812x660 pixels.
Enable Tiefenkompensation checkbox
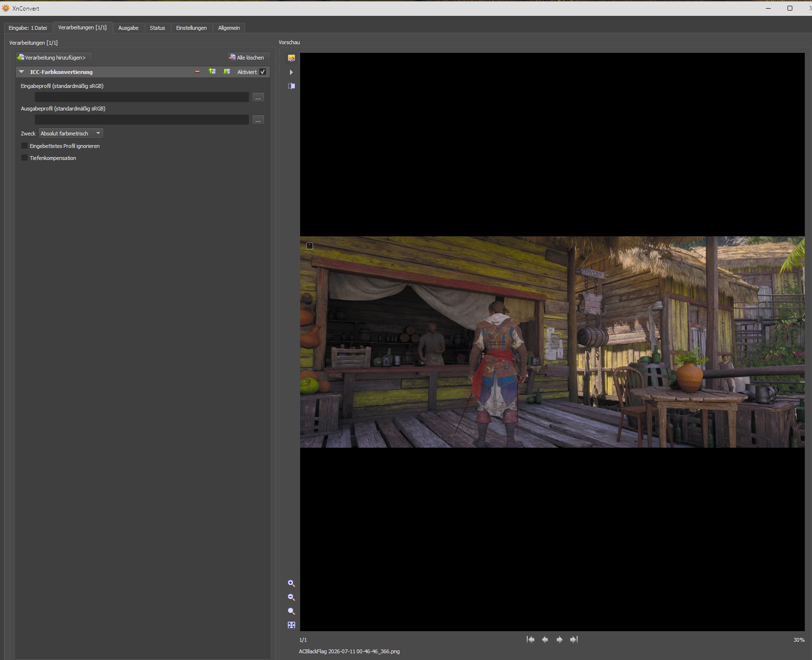coord(24,158)
